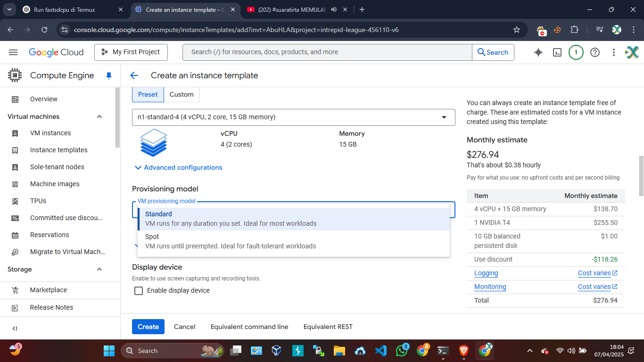Open the browser Extensions puzzle icon
This screenshot has width=644, height=362.
tap(574, 30)
